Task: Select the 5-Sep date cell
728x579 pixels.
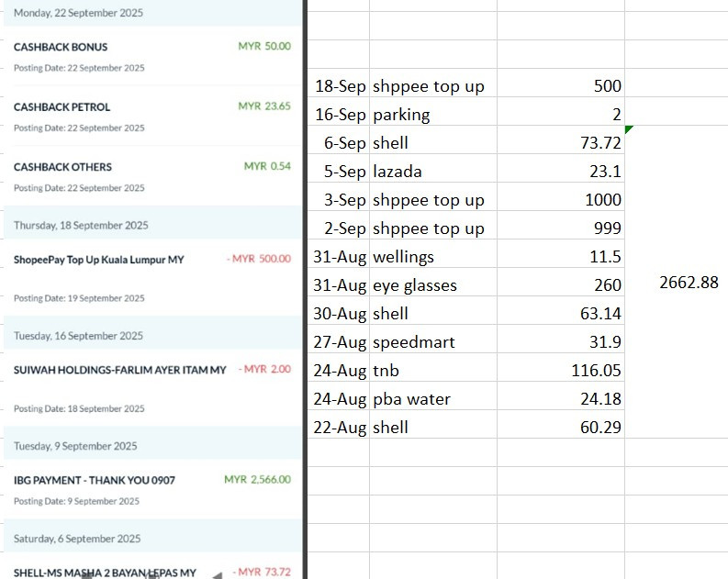Action: (339, 169)
